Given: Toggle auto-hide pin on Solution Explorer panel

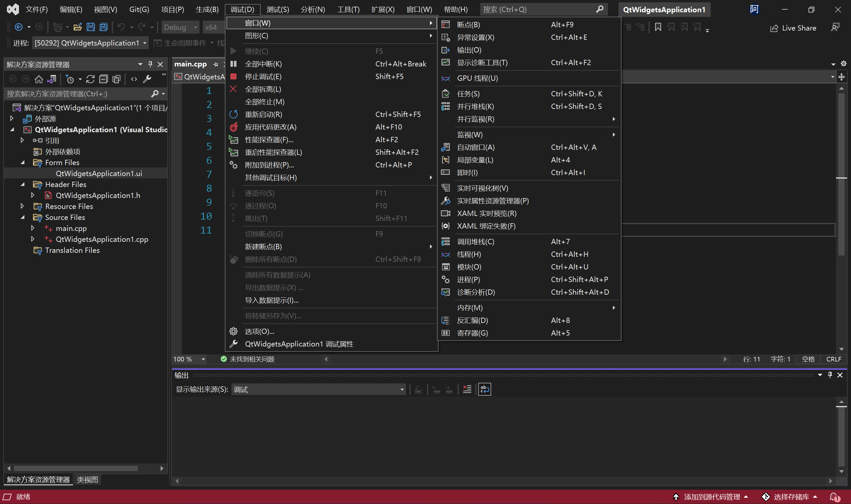Looking at the screenshot, I should click(x=150, y=64).
